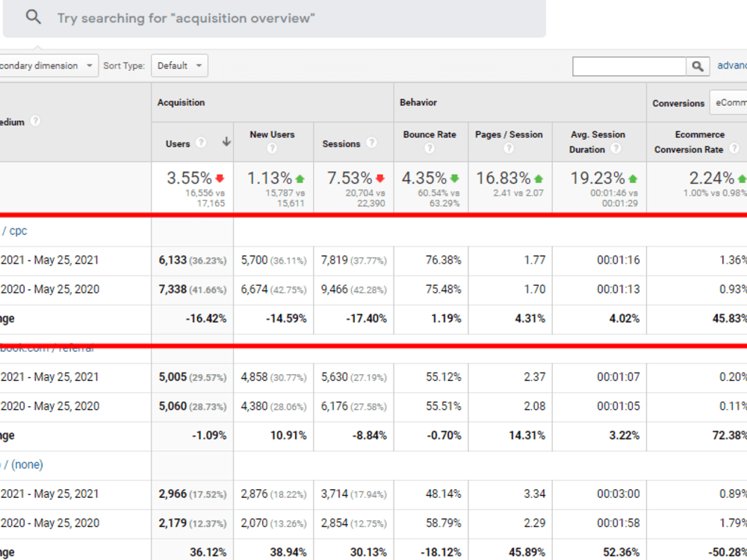The width and height of the screenshot is (747, 560).
Task: Select the 5,060 users cell
Action: 193,406
